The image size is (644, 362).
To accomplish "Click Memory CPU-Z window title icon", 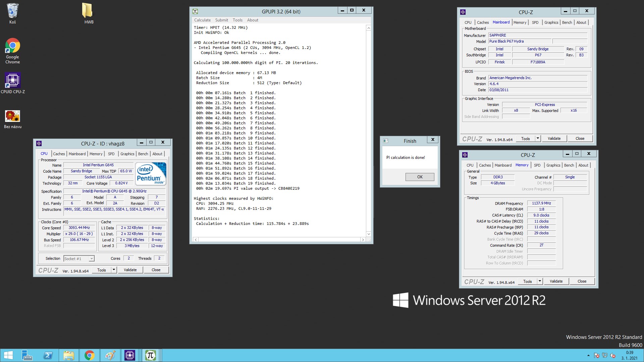I will click(465, 155).
